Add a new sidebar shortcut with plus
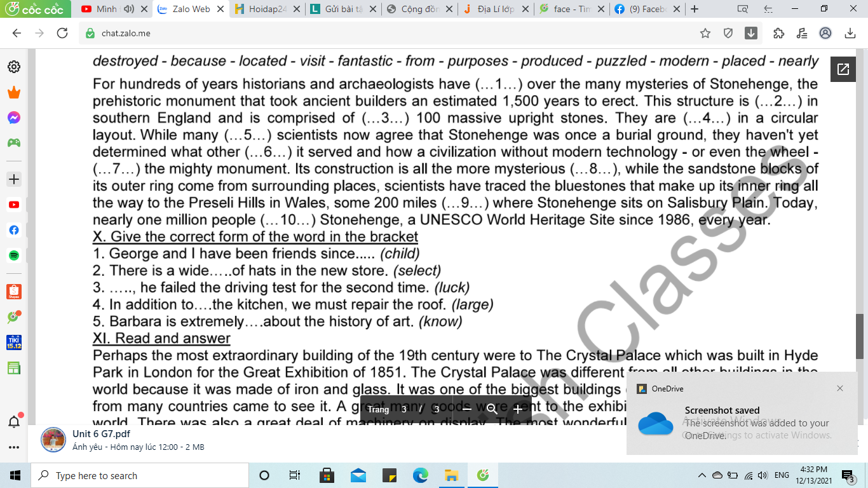 tap(13, 179)
